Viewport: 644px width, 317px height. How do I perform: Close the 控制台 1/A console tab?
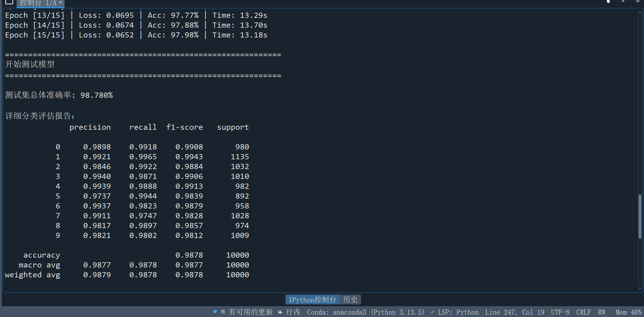coord(61,2)
